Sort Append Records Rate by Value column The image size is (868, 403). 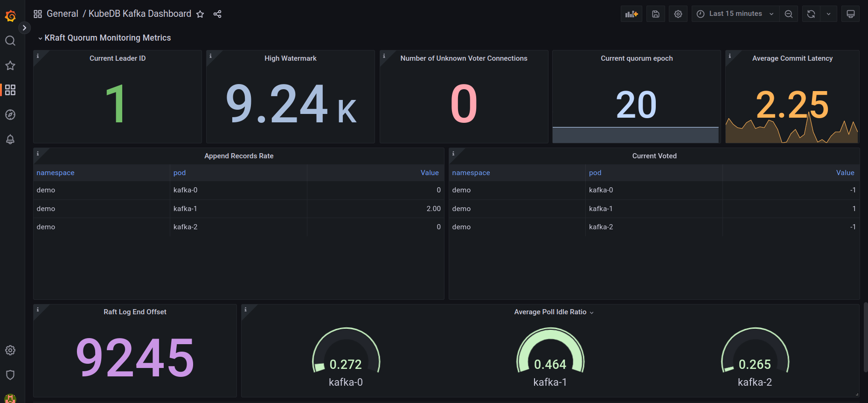click(x=430, y=173)
